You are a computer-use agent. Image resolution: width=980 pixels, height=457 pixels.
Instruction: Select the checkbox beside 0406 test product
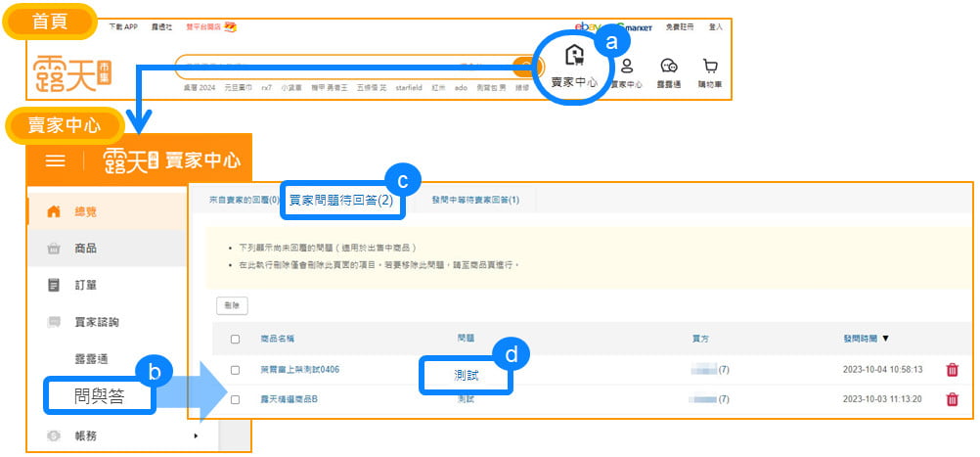tap(235, 370)
